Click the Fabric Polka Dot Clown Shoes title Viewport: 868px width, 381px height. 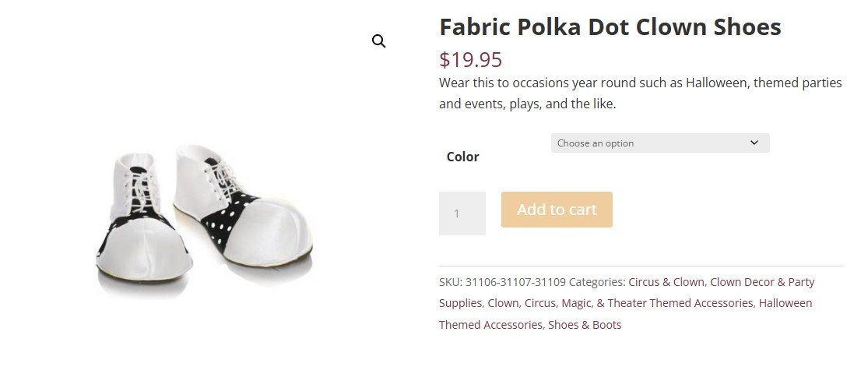(610, 27)
